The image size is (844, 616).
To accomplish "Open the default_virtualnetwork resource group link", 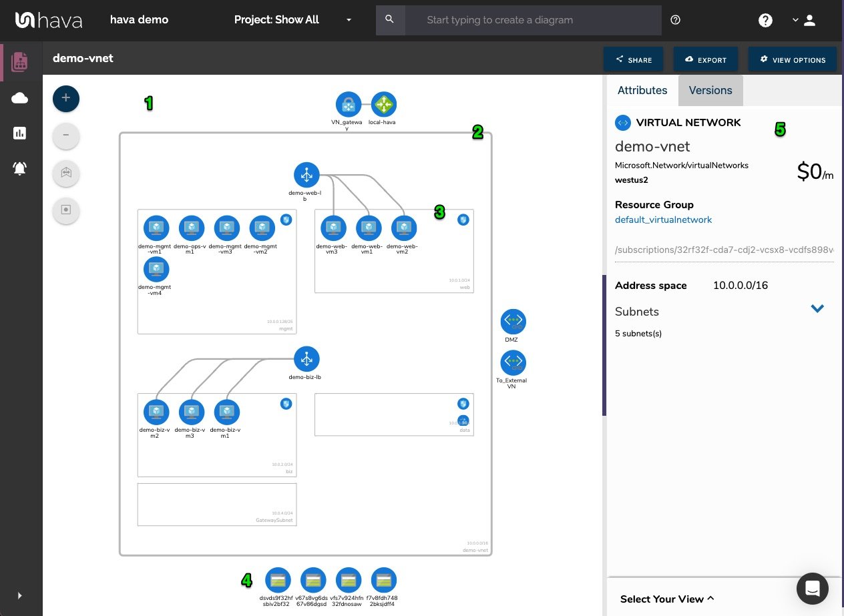I will pyautogui.click(x=663, y=219).
